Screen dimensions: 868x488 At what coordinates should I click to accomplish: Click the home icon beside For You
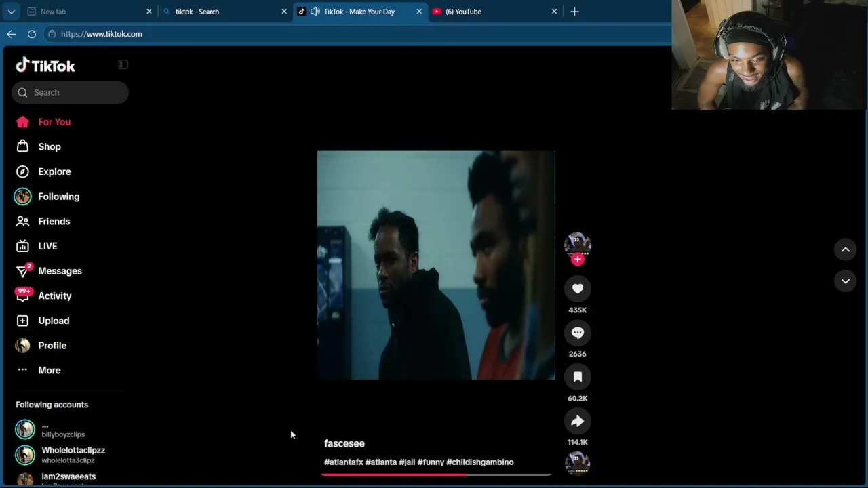(22, 122)
